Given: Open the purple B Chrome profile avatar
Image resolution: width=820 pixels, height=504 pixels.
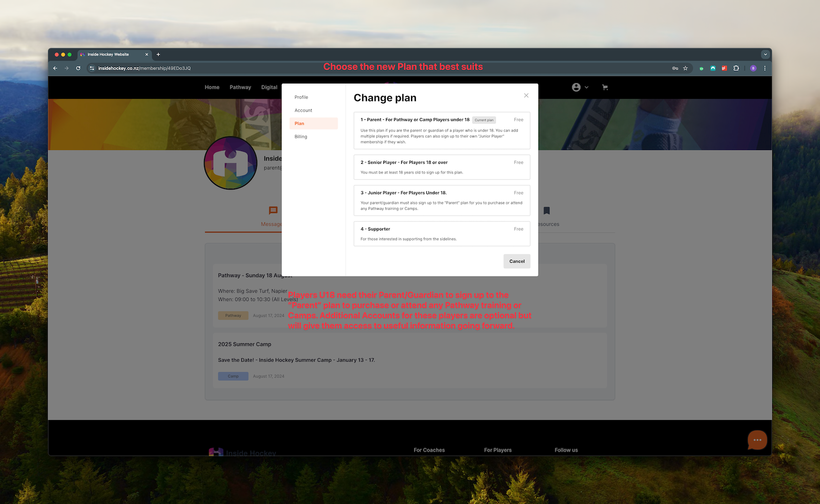Looking at the screenshot, I should (753, 68).
